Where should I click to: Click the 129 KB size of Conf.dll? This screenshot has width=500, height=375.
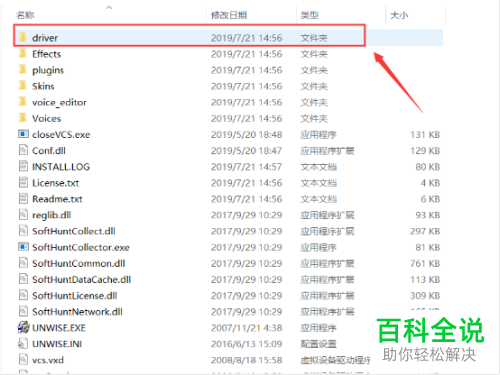tap(425, 151)
